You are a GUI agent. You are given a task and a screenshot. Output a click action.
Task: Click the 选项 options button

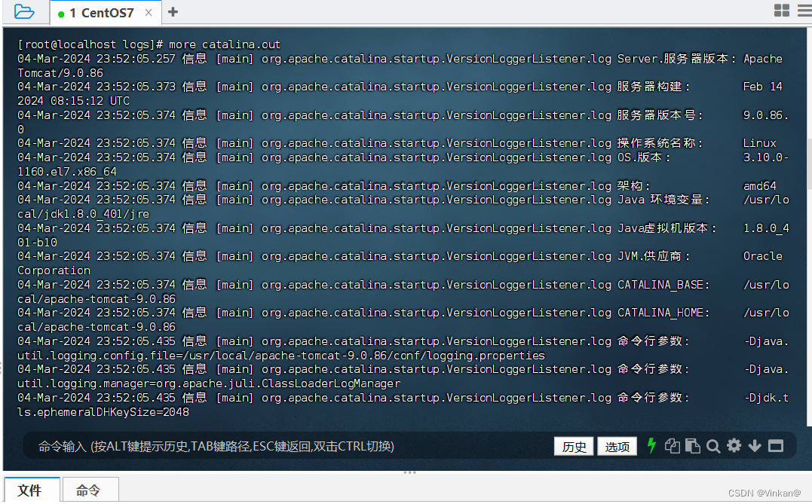pos(617,446)
